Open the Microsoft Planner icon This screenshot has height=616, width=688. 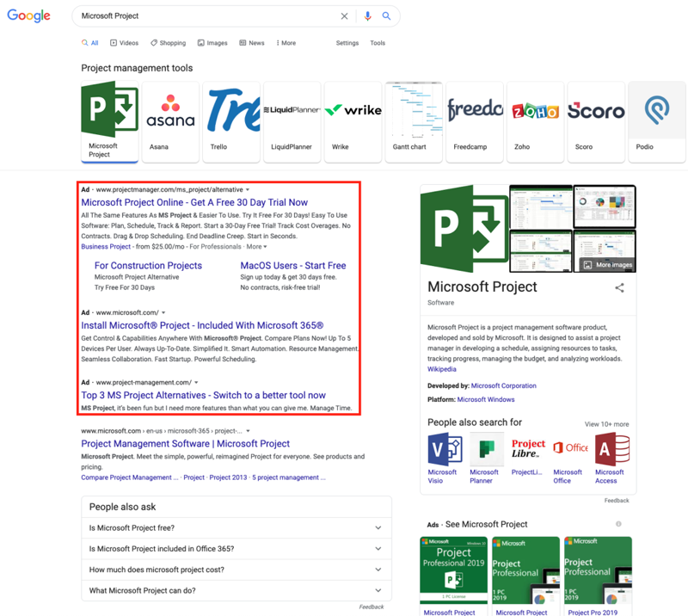point(487,449)
